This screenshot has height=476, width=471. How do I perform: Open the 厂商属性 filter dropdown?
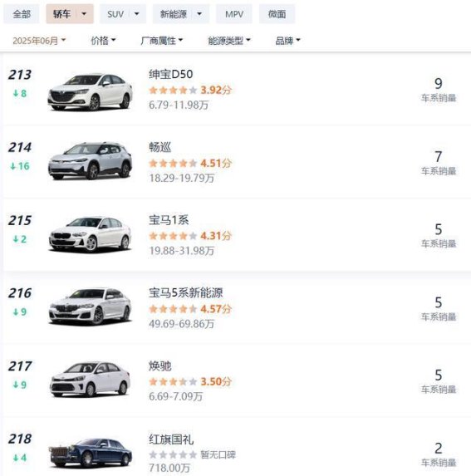pyautogui.click(x=161, y=41)
